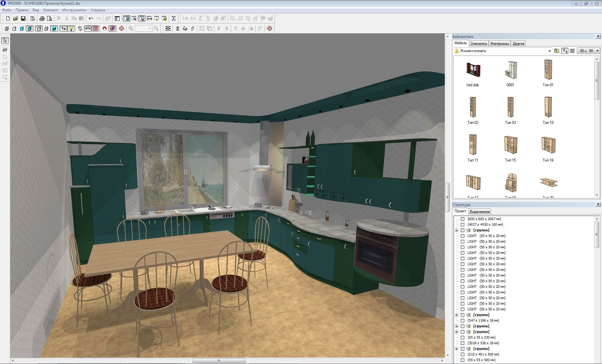Screen dimensions: 602x364
Task: Click the red magnet snap icon
Action: tap(104, 29)
